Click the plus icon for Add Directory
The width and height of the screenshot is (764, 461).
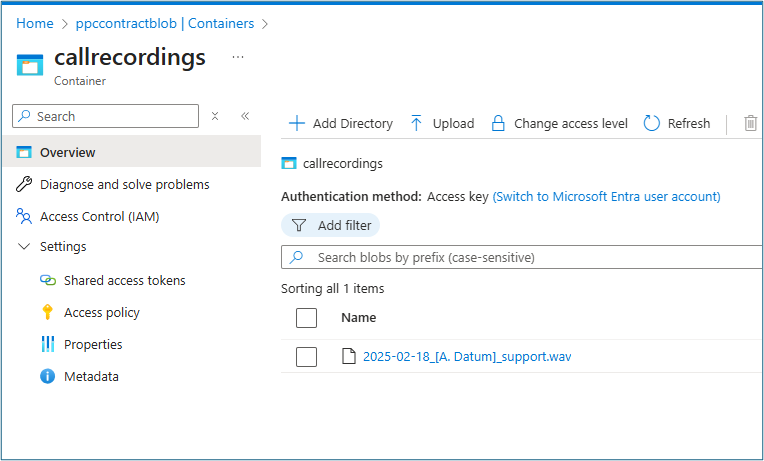(297, 123)
